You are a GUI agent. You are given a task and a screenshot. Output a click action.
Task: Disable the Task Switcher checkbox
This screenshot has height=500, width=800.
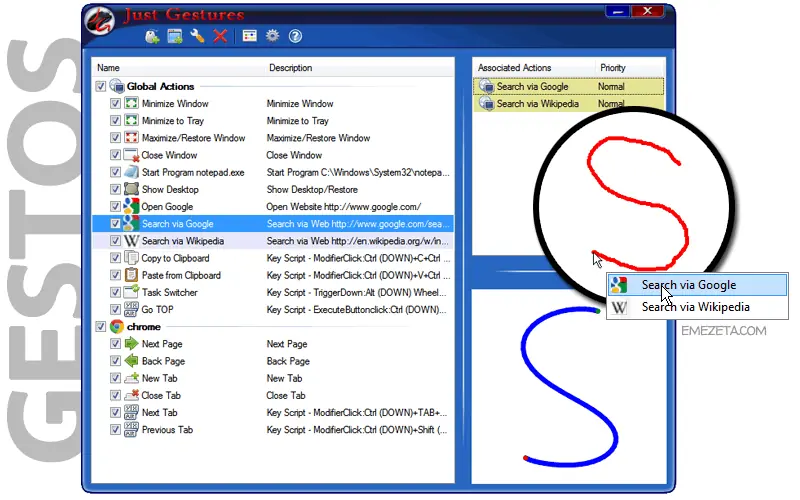(x=115, y=292)
